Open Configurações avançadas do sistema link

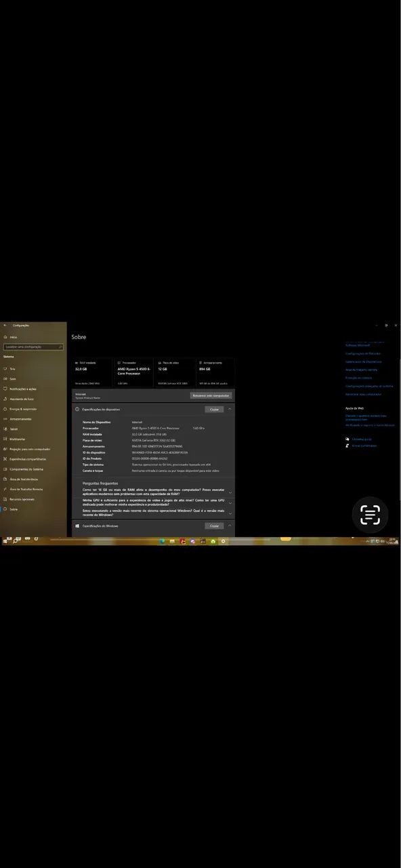[x=369, y=386]
